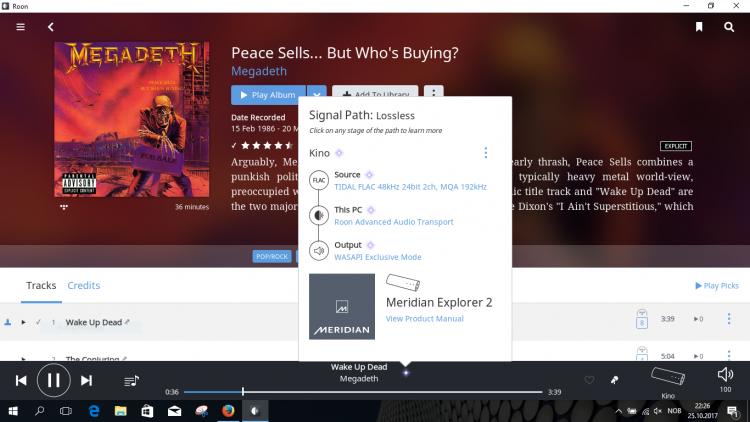The width and height of the screenshot is (750, 422).
Task: Open the Mail app from taskbar
Action: click(x=175, y=411)
